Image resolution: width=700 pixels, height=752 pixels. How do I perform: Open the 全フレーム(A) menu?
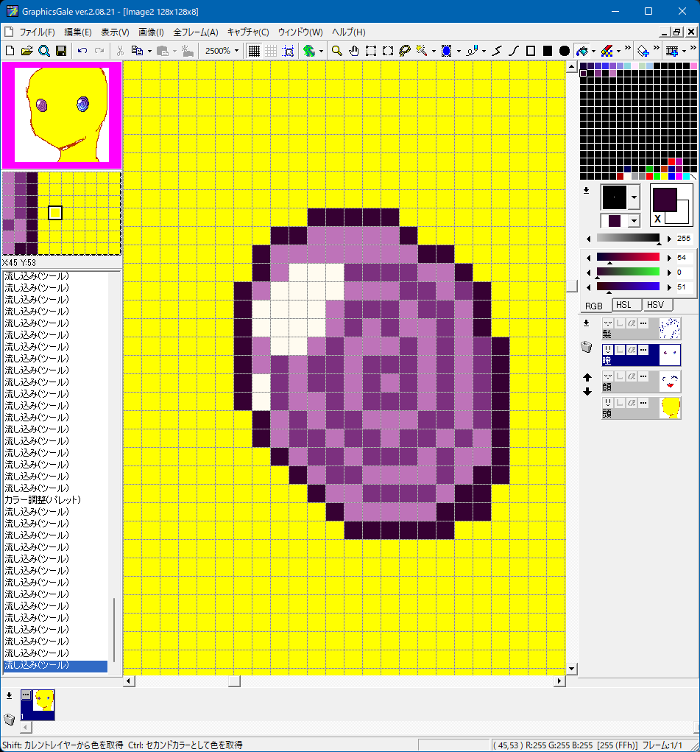(x=196, y=32)
